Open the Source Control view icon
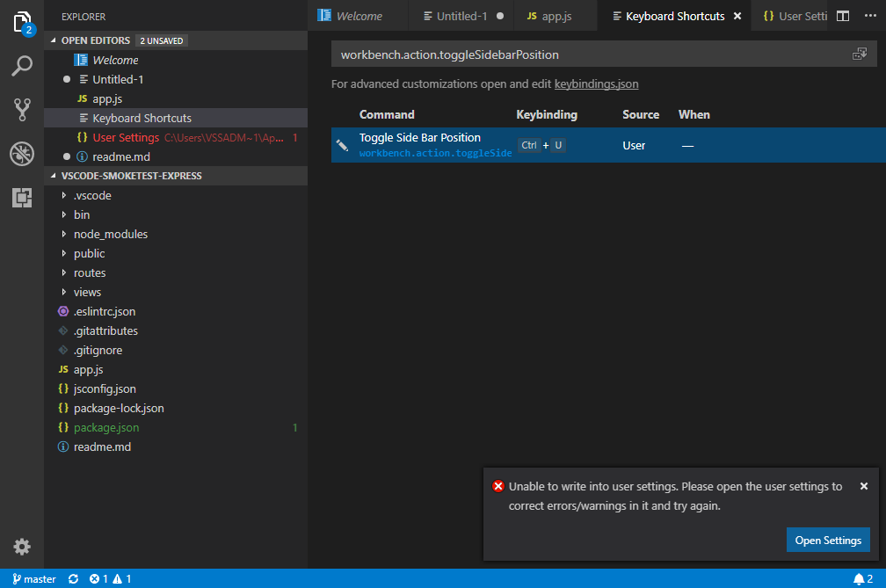 [22, 110]
